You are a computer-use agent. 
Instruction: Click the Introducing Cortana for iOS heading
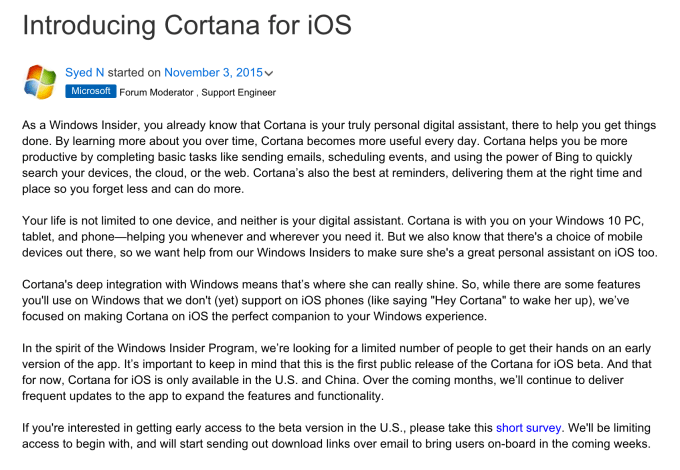187,24
